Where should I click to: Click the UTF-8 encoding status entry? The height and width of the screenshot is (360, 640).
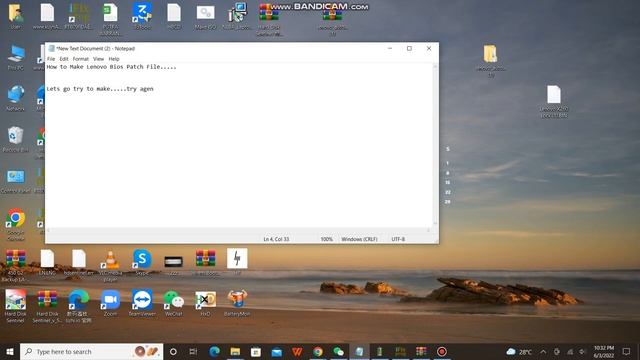coord(398,239)
